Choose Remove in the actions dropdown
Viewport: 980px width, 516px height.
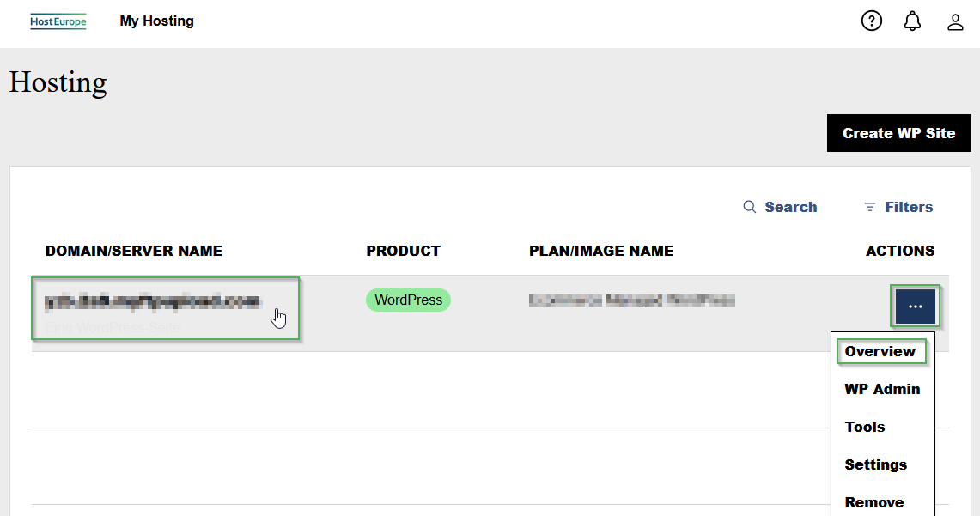point(873,502)
